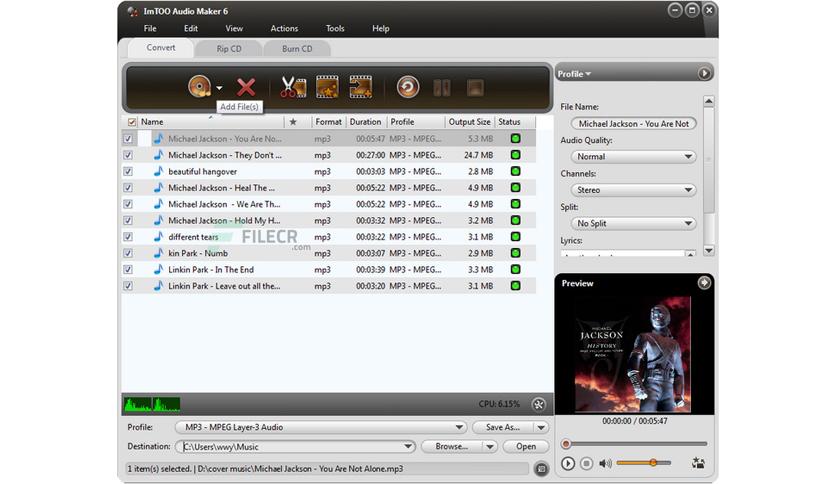The width and height of the screenshot is (836, 484).
Task: Switch to the Rip CD tab
Action: point(229,49)
